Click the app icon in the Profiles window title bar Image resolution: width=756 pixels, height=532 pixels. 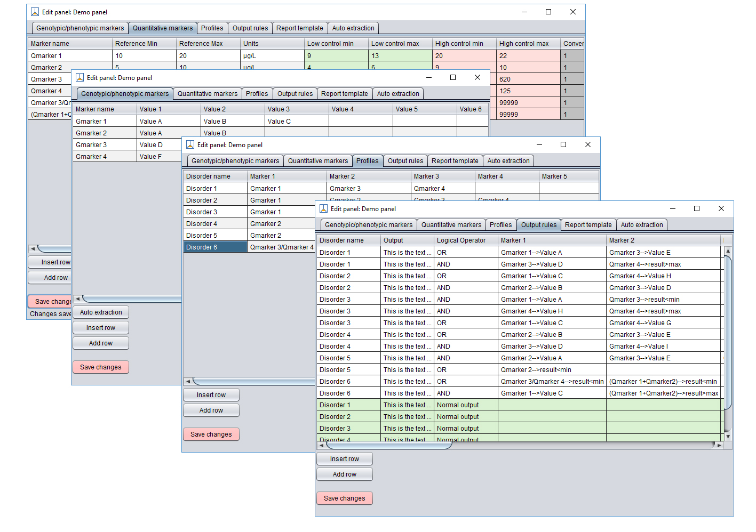(x=189, y=144)
